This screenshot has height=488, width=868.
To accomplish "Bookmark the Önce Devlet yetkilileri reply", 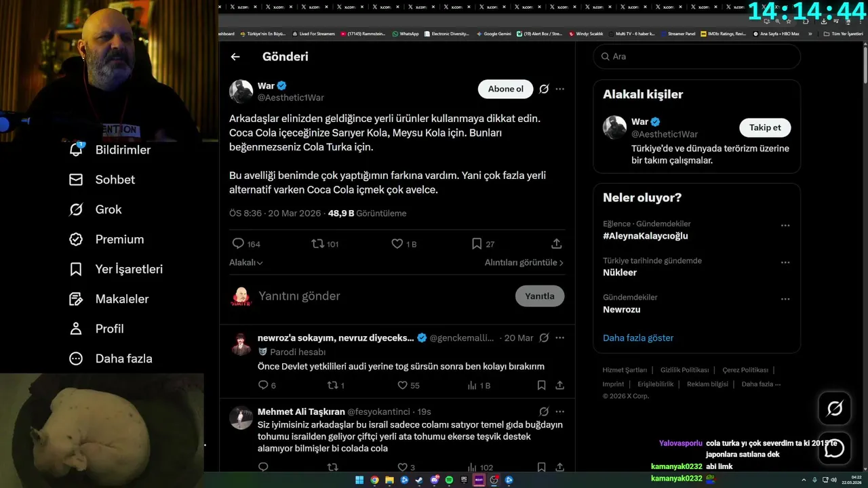I will pyautogui.click(x=541, y=385).
